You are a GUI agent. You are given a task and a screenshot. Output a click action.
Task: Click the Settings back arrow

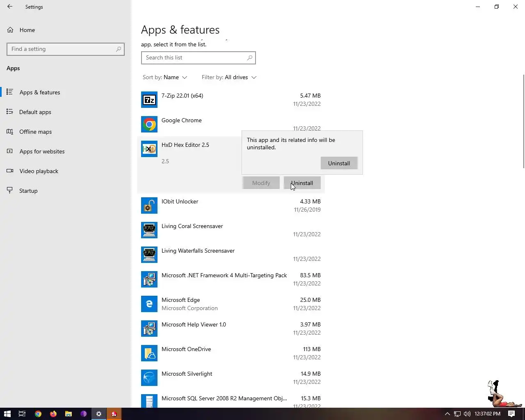tap(10, 7)
